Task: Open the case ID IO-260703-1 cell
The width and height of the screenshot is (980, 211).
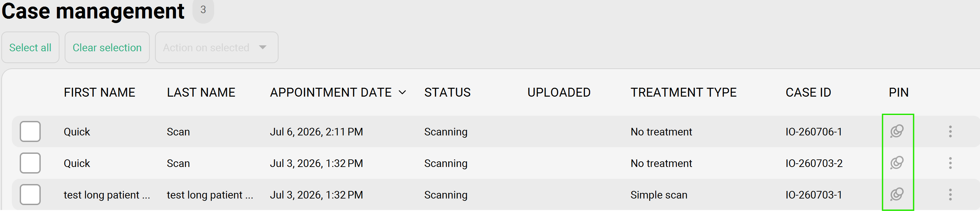Action: (x=813, y=195)
